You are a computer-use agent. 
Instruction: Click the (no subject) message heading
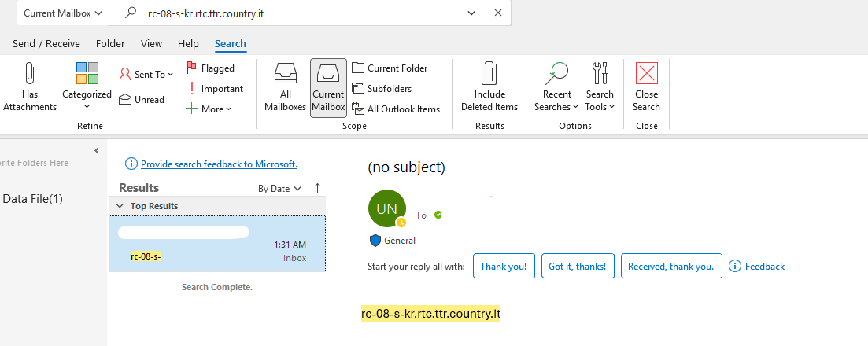tap(406, 167)
